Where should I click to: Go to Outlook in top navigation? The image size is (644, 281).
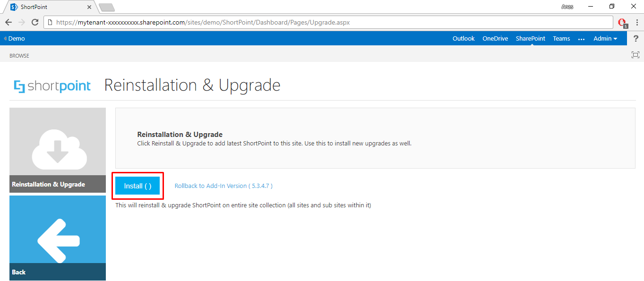(464, 39)
